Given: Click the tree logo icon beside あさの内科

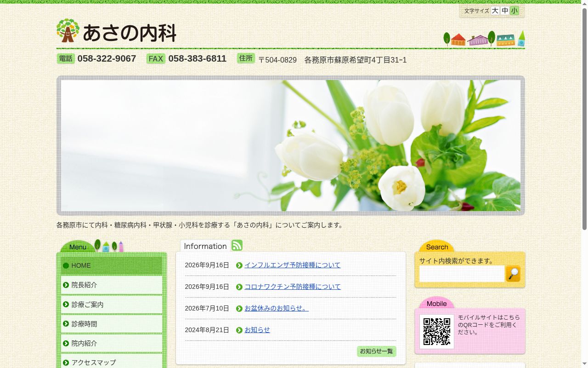Looking at the screenshot, I should pyautogui.click(x=68, y=31).
